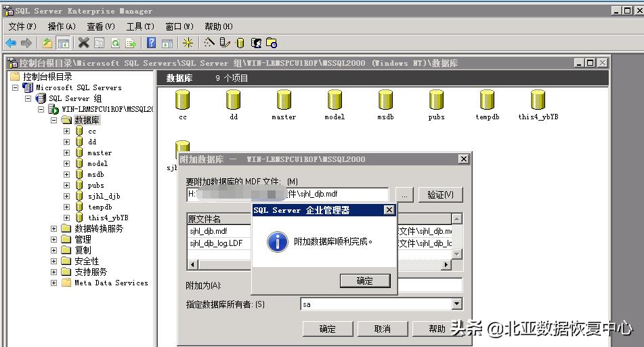Collapse the Microsoft SQL Servers tree node

coord(15,87)
